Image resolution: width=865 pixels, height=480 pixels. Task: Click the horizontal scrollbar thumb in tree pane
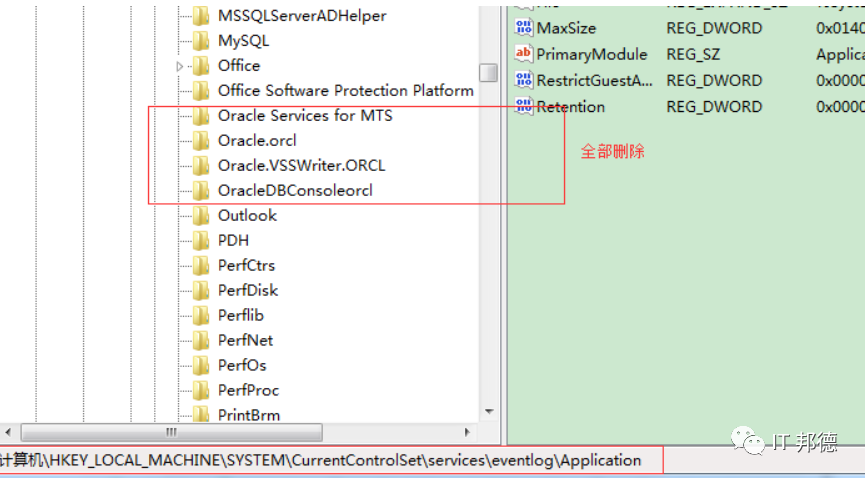pyautogui.click(x=172, y=432)
